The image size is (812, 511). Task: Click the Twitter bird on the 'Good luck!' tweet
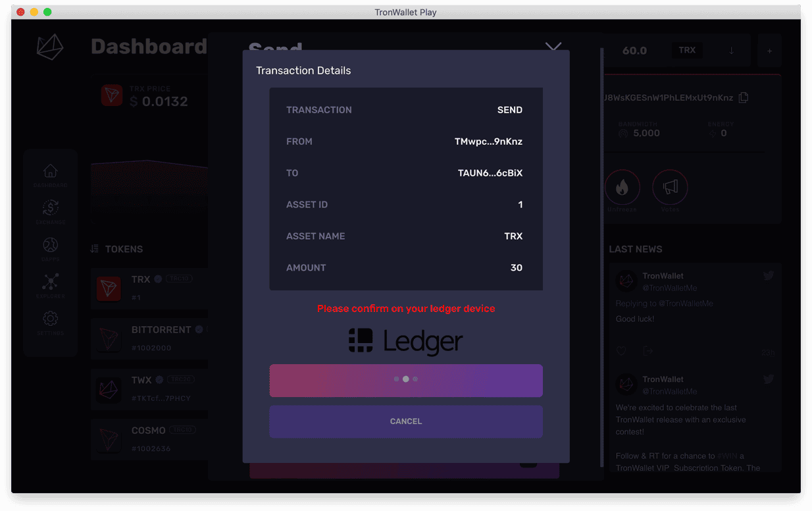pos(769,276)
